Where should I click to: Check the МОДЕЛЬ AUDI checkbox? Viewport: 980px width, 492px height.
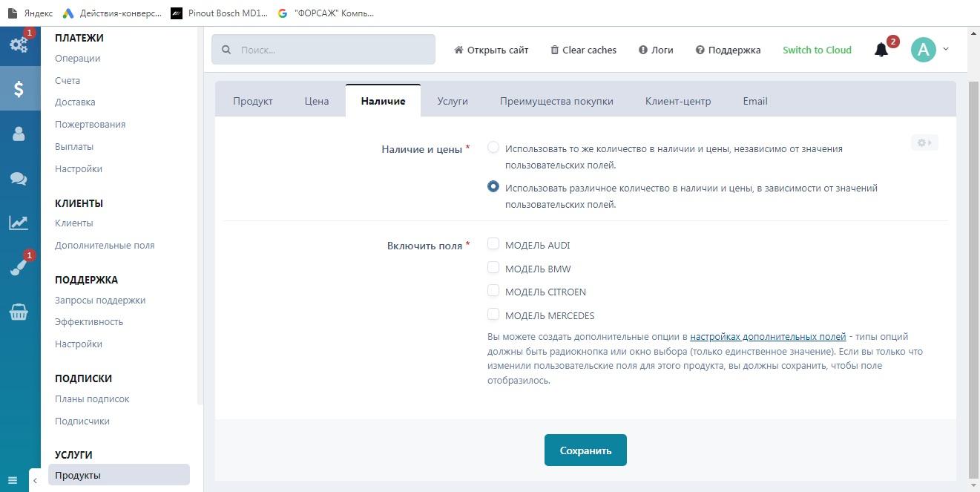pyautogui.click(x=493, y=244)
